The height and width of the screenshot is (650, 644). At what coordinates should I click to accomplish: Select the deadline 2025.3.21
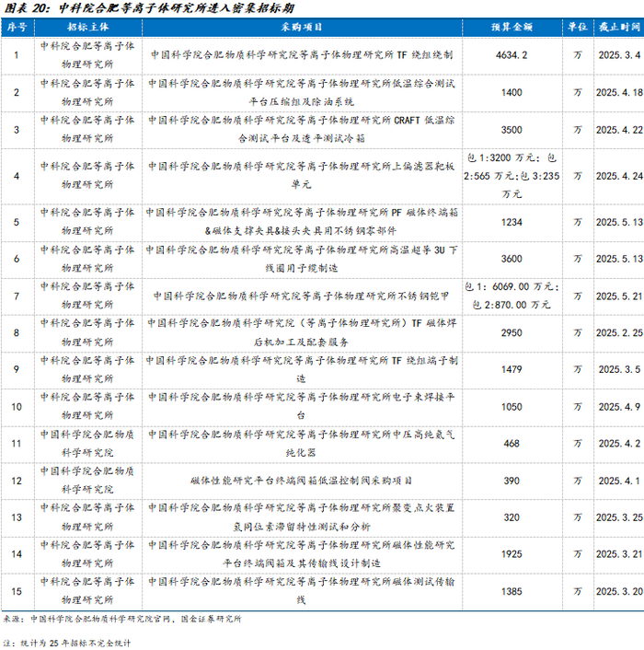tap(619, 554)
